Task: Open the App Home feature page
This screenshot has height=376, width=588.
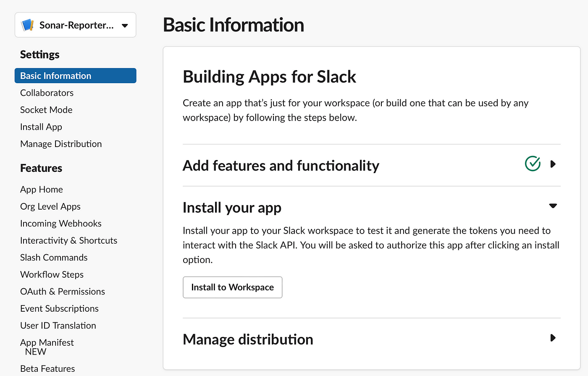Action: [42, 189]
